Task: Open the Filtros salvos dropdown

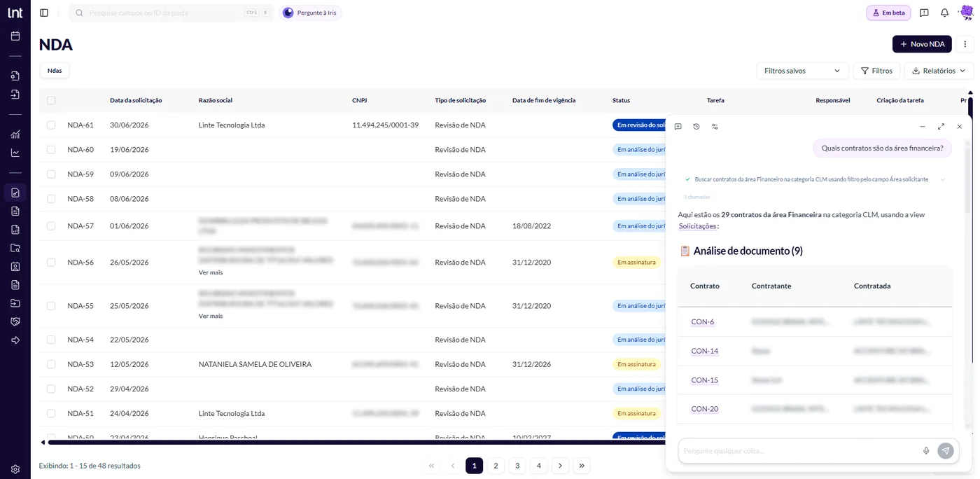Action: point(802,71)
